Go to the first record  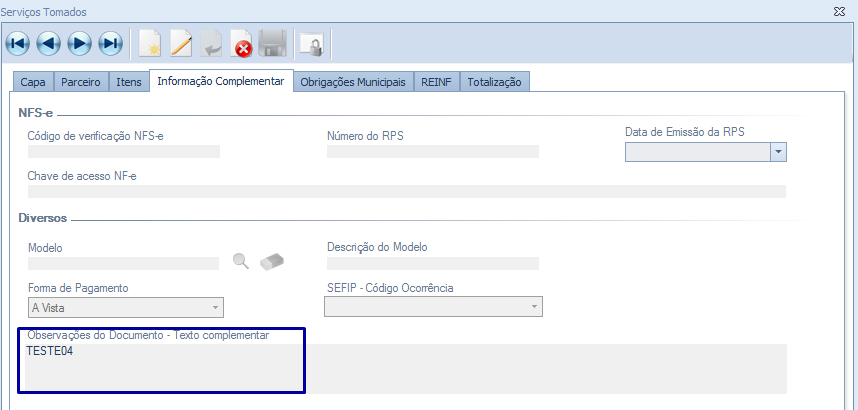pos(18,44)
